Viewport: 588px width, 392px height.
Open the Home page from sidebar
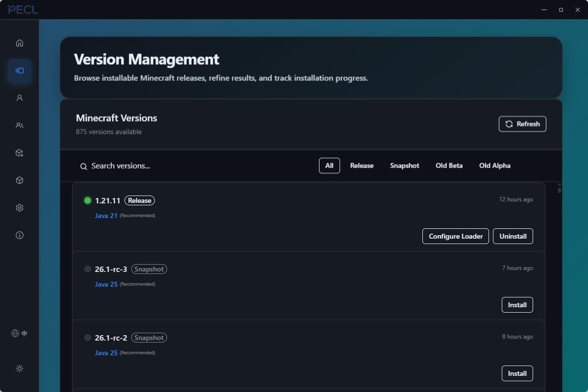[20, 43]
